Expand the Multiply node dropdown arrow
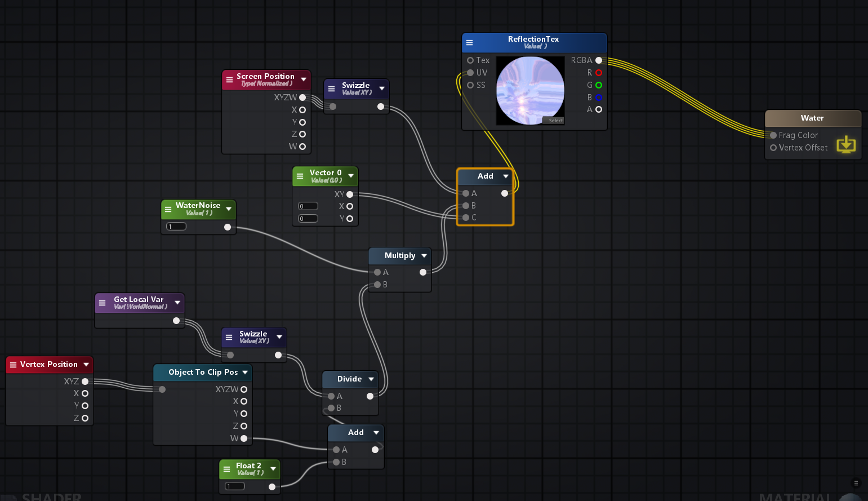 tap(424, 256)
